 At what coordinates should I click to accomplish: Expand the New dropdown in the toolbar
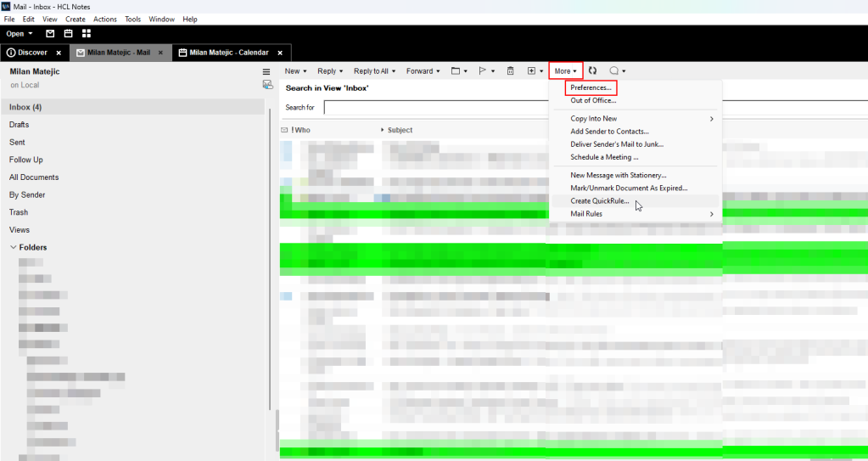(x=295, y=71)
